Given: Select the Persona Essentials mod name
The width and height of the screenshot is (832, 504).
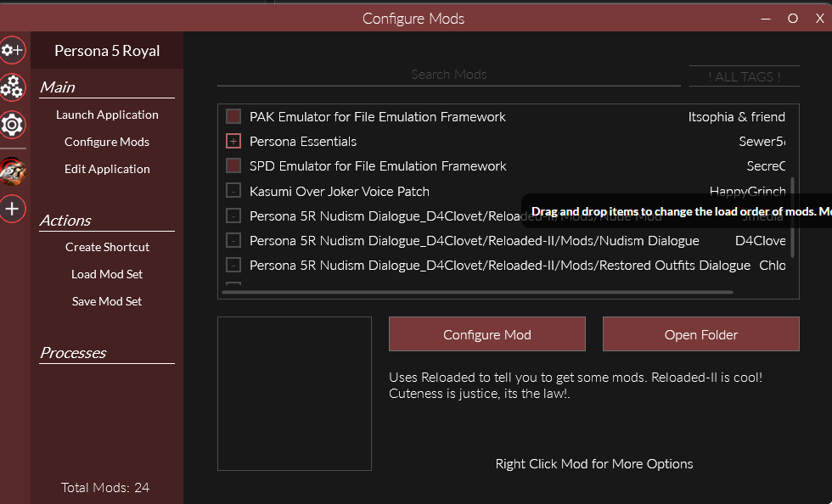Looking at the screenshot, I should [x=303, y=142].
